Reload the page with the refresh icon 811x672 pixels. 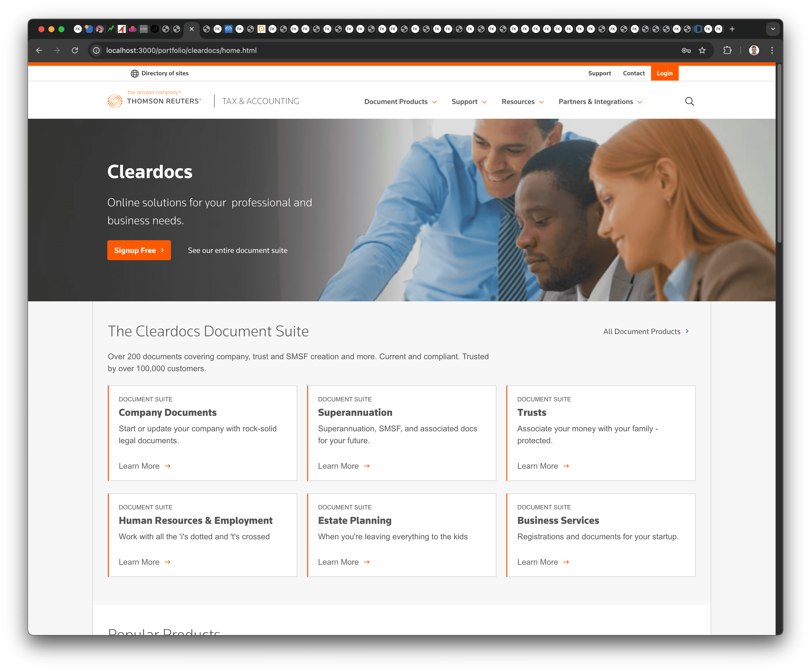[x=75, y=50]
